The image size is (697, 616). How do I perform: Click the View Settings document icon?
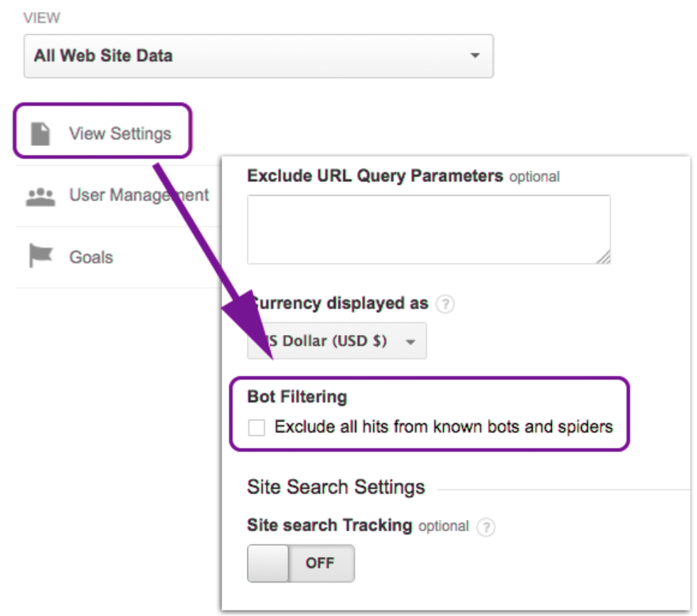click(x=41, y=133)
